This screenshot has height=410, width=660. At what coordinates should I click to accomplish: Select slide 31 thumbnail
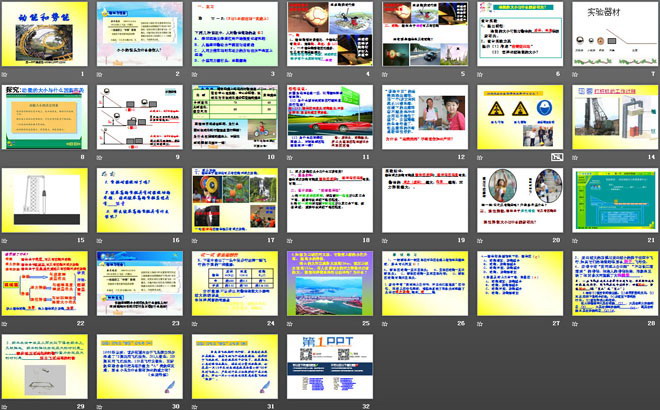coord(235,367)
